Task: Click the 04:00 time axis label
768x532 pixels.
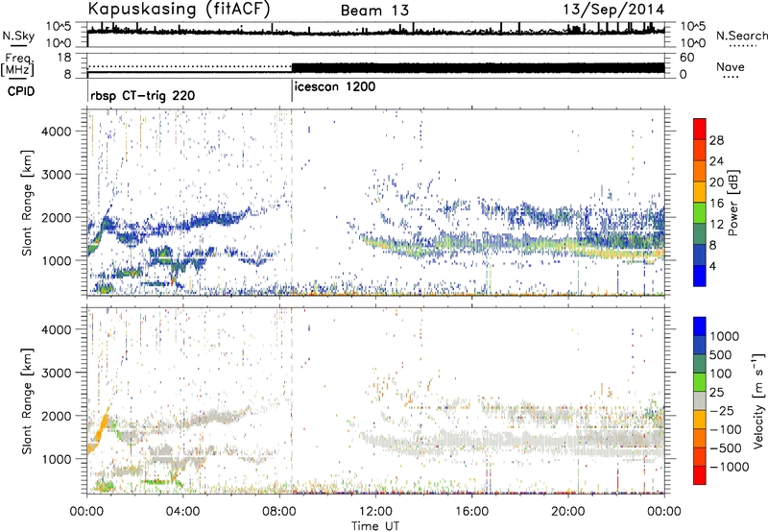Action: coord(182,512)
